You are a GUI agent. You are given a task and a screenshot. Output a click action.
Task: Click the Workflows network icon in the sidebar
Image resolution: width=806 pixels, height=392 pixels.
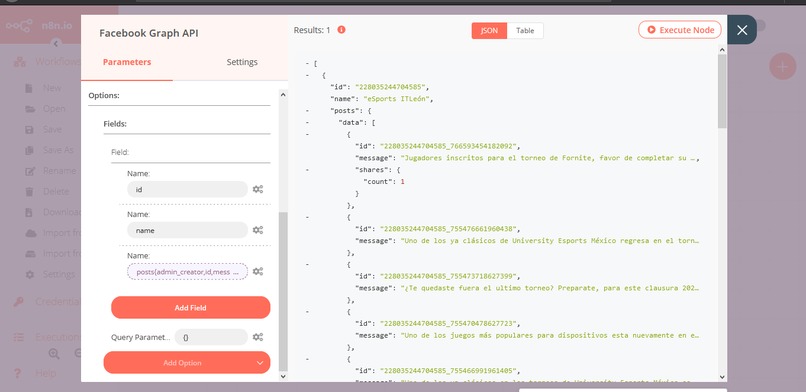pos(20,62)
